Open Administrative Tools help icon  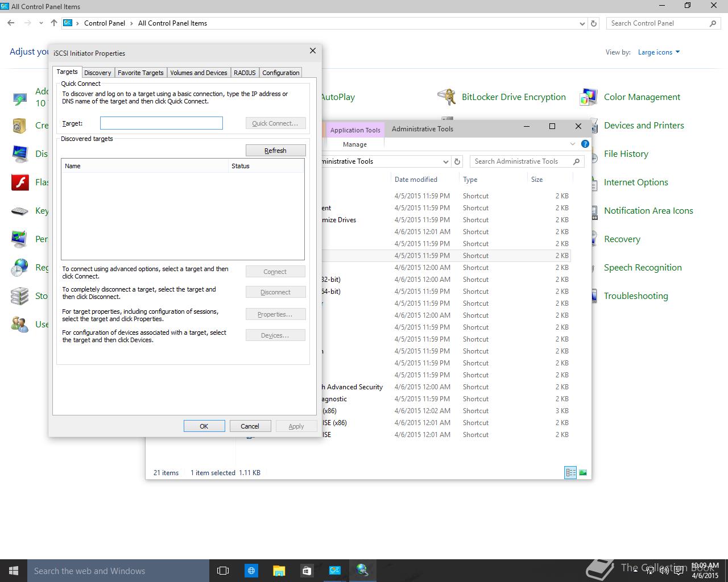(585, 144)
